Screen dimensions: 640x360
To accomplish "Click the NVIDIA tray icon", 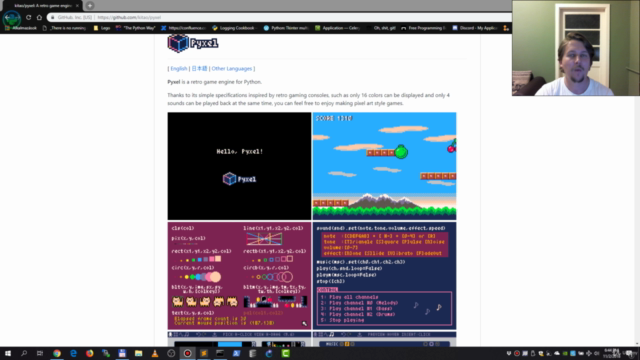I will pyautogui.click(x=565, y=353).
